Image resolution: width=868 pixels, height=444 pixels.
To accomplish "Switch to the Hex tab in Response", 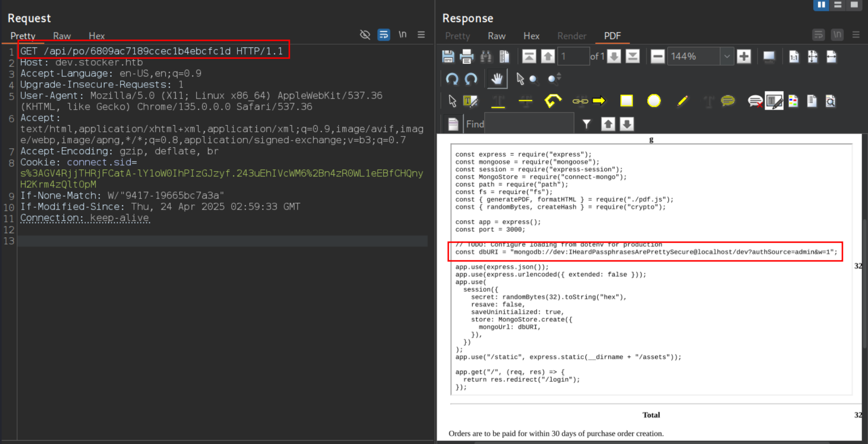I will (x=531, y=36).
